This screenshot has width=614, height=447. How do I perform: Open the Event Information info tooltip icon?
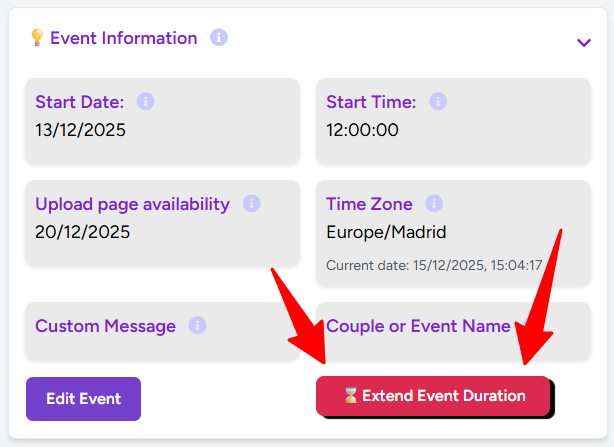pyautogui.click(x=219, y=38)
